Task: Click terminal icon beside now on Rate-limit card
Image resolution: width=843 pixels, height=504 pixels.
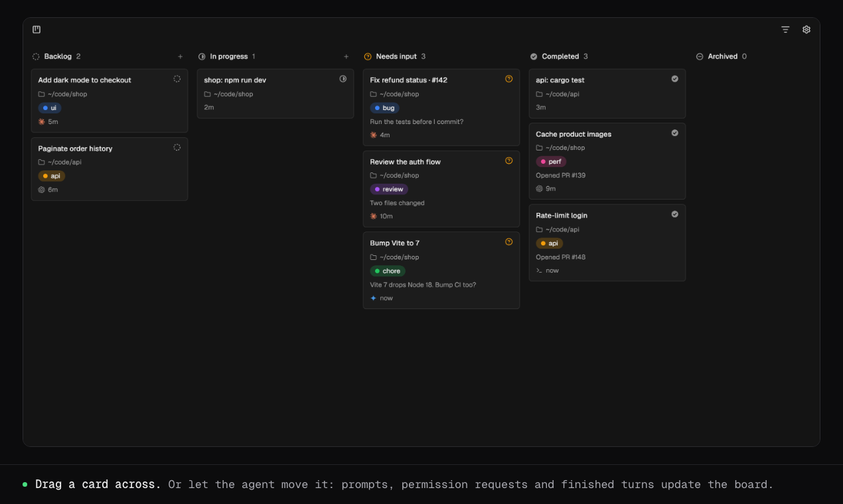Action: [539, 271]
